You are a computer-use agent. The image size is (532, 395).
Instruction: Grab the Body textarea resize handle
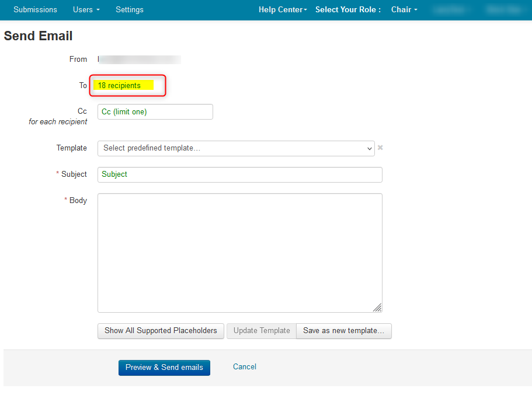point(377,307)
